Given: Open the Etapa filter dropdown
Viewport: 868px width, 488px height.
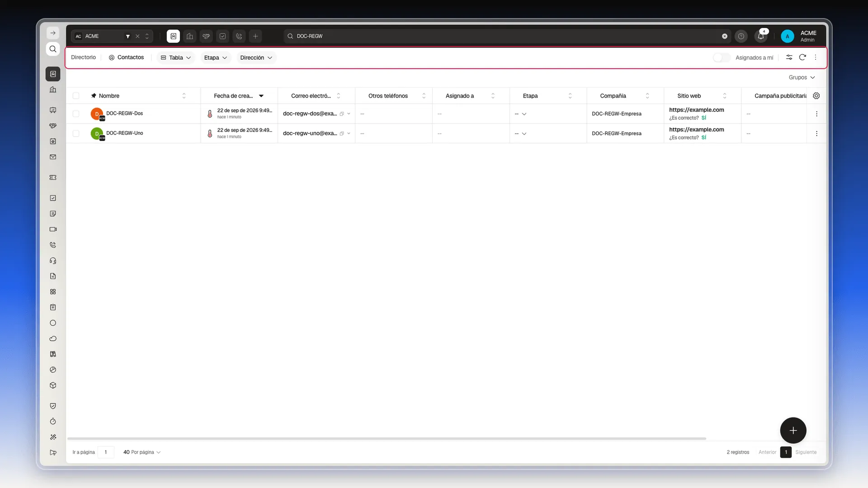Looking at the screenshot, I should [x=216, y=57].
